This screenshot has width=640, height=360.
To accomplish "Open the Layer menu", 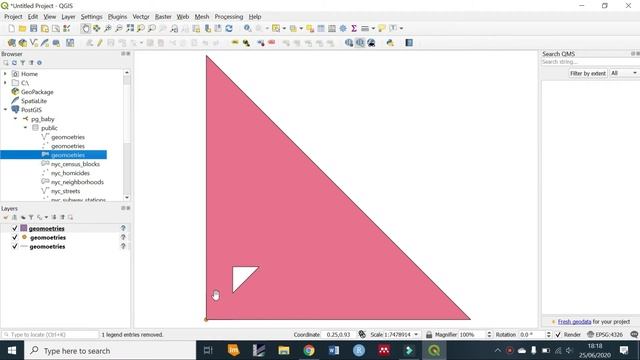I will (68, 17).
